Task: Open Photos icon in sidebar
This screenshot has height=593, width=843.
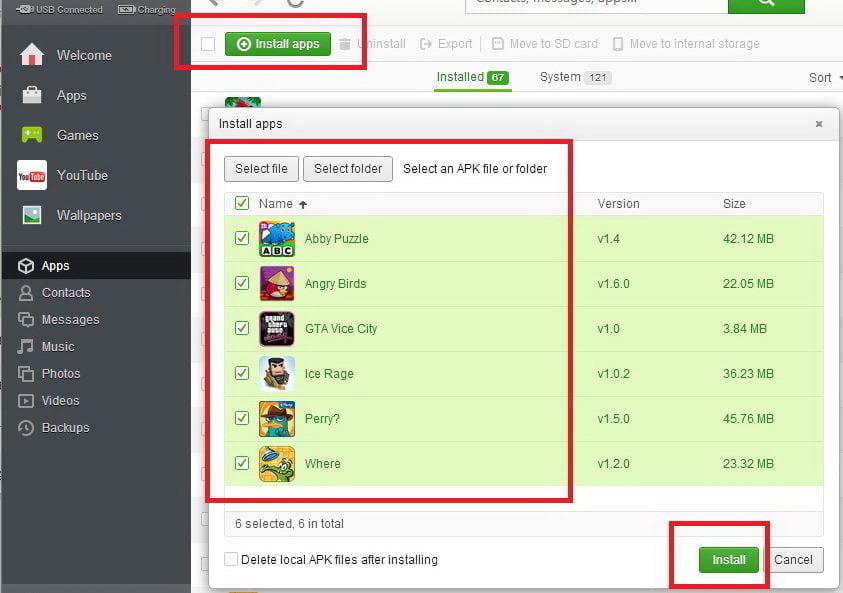Action: 25,373
